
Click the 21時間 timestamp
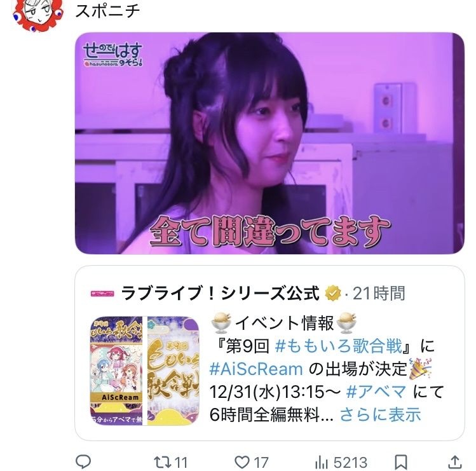click(x=379, y=294)
